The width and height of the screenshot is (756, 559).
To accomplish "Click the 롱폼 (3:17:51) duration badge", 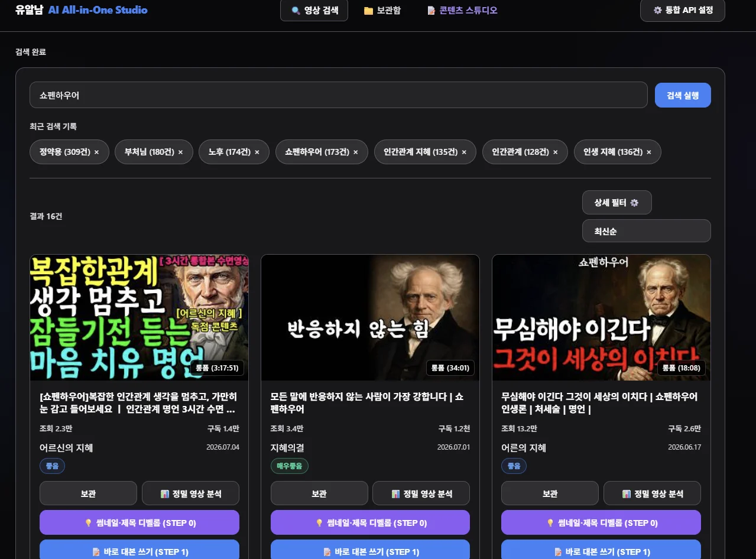I will coord(217,368).
